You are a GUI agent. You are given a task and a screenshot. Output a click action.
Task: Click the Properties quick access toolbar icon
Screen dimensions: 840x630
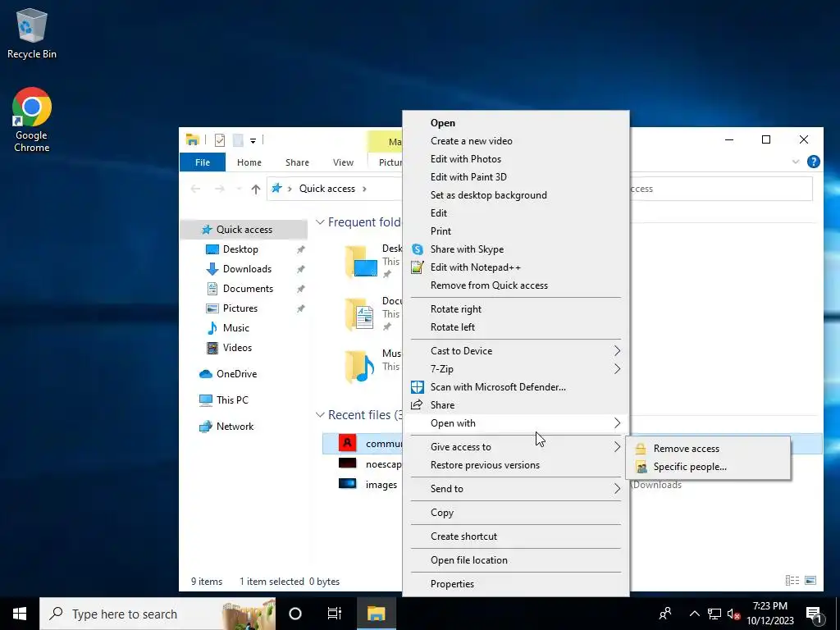(220, 140)
